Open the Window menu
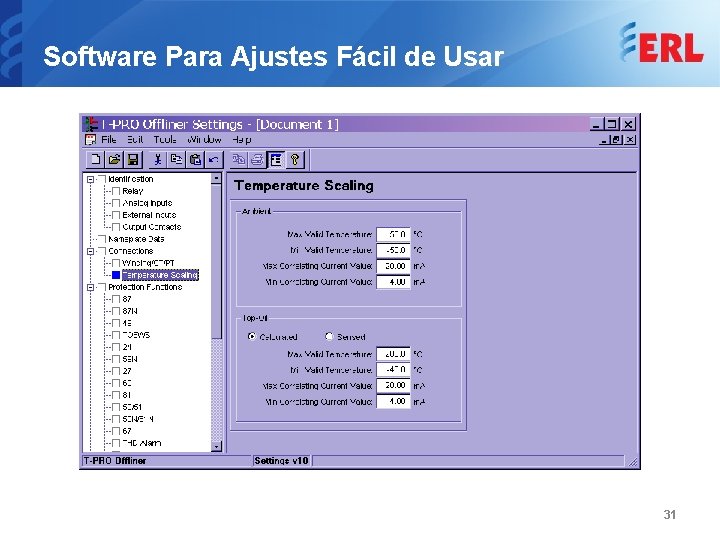This screenshot has height=540, width=720. coord(204,139)
